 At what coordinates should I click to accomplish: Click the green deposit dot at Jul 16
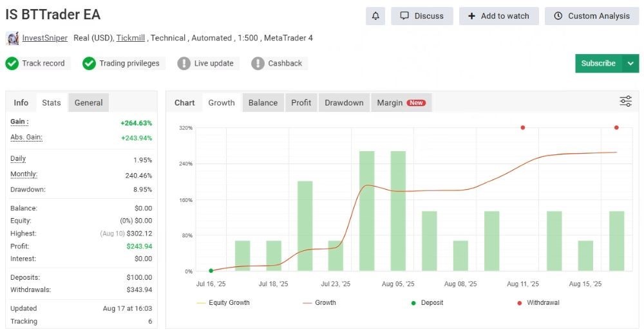211,271
